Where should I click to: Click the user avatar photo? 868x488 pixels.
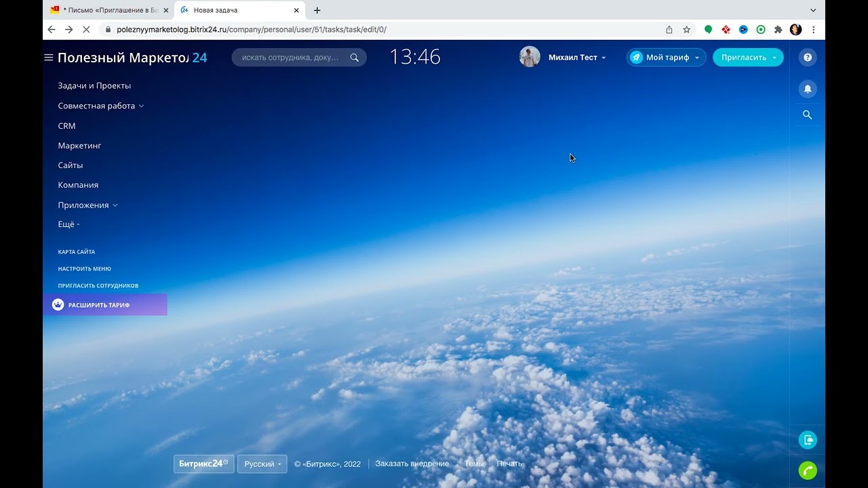[x=530, y=57]
